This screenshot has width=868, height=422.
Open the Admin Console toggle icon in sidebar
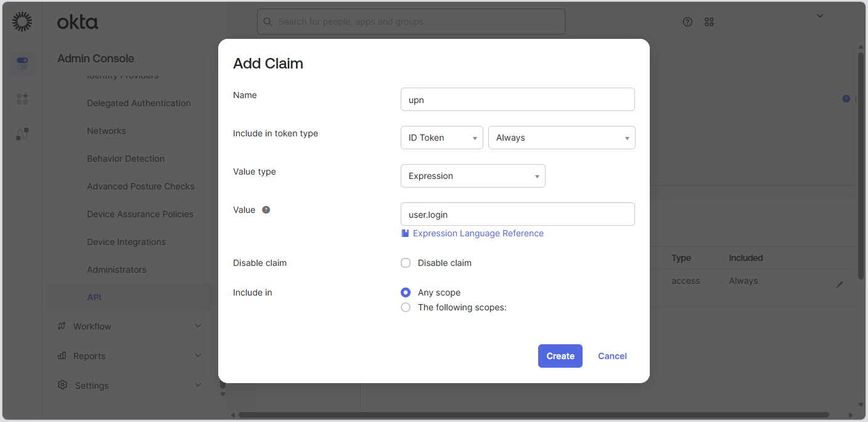point(22,64)
